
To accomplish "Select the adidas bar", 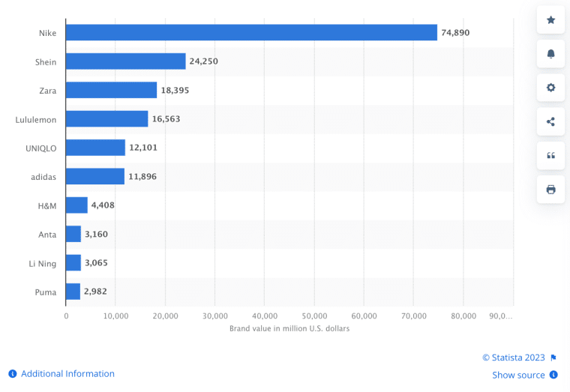I will 95,176.
